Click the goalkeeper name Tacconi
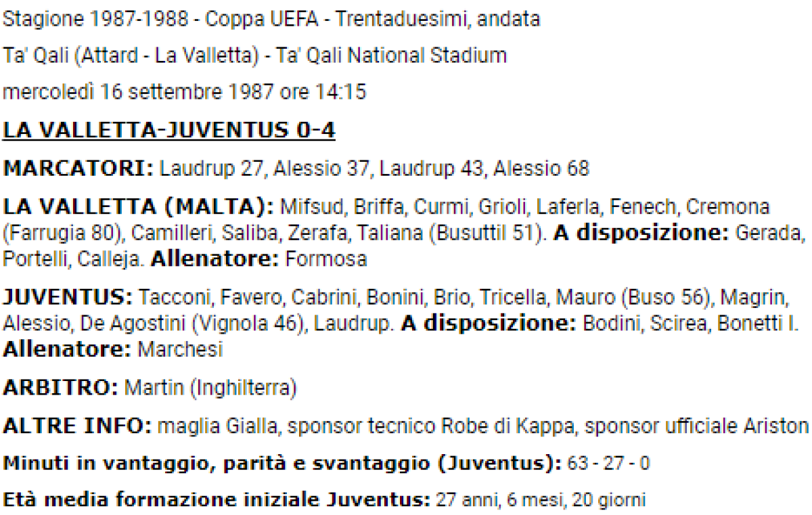 coord(169,298)
